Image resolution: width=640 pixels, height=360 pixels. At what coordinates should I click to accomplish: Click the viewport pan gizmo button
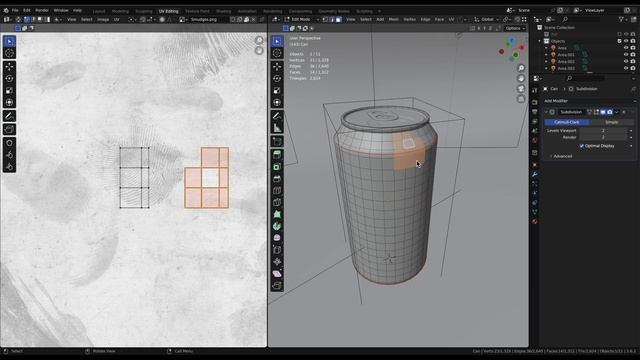point(521,78)
